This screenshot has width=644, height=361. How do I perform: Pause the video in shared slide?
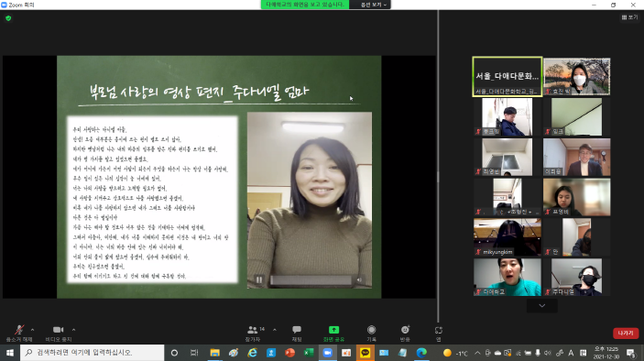tap(259, 280)
